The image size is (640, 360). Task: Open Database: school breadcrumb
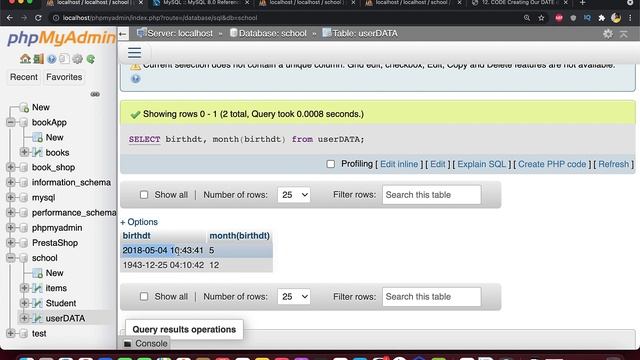click(x=272, y=33)
